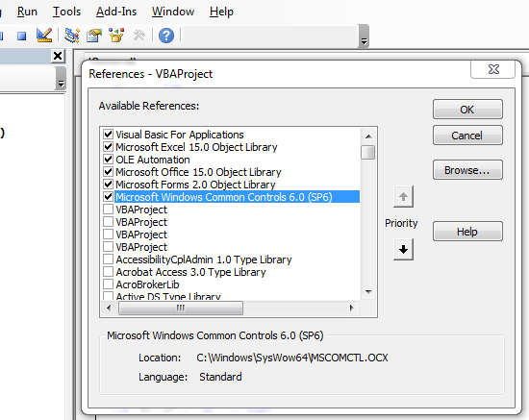The image size is (529, 420).
Task: Click the OK button
Action: click(x=467, y=110)
